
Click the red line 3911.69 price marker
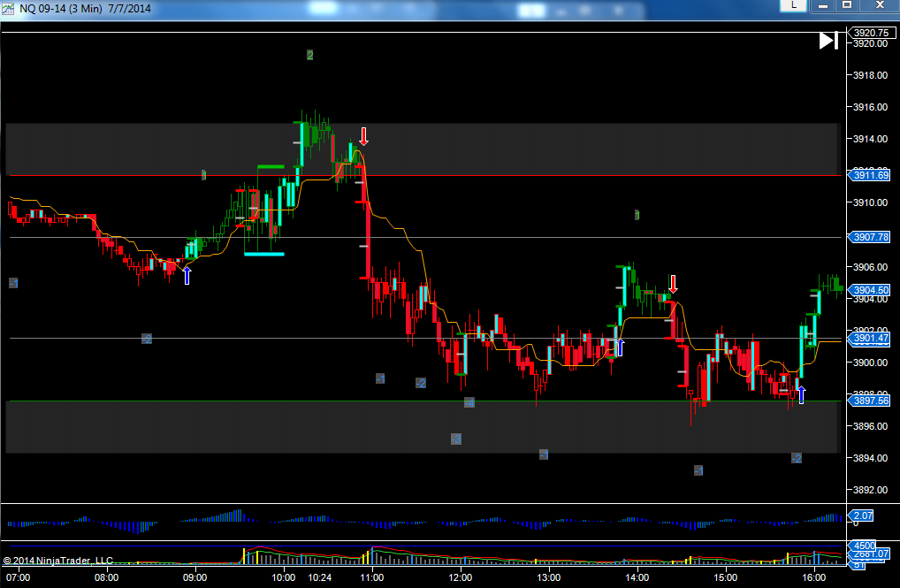(870, 175)
